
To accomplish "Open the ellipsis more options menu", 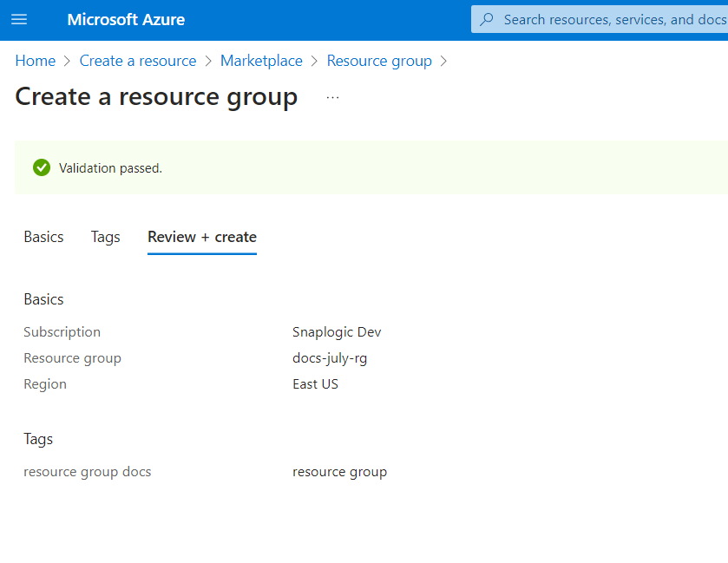I will [x=332, y=97].
